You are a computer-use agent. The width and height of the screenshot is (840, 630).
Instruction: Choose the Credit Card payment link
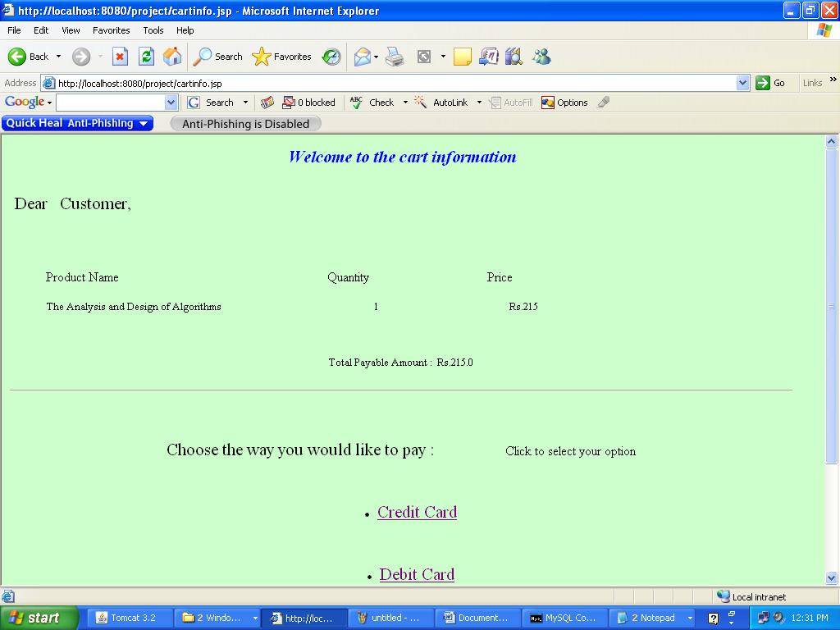417,512
